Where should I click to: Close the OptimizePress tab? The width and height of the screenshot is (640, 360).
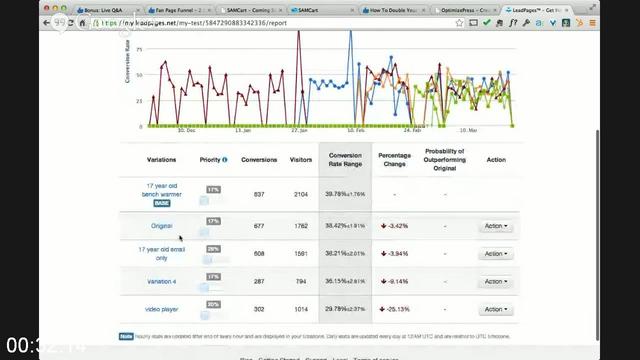coord(495,10)
